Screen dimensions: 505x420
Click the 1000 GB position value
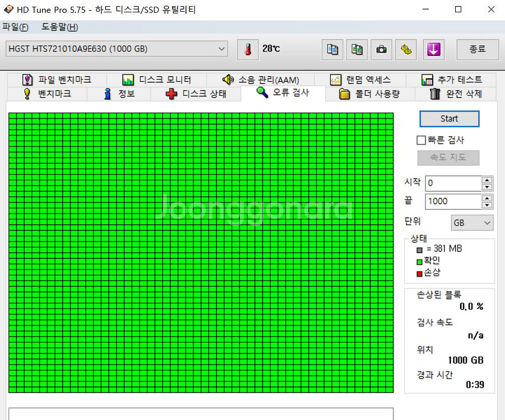click(x=466, y=360)
